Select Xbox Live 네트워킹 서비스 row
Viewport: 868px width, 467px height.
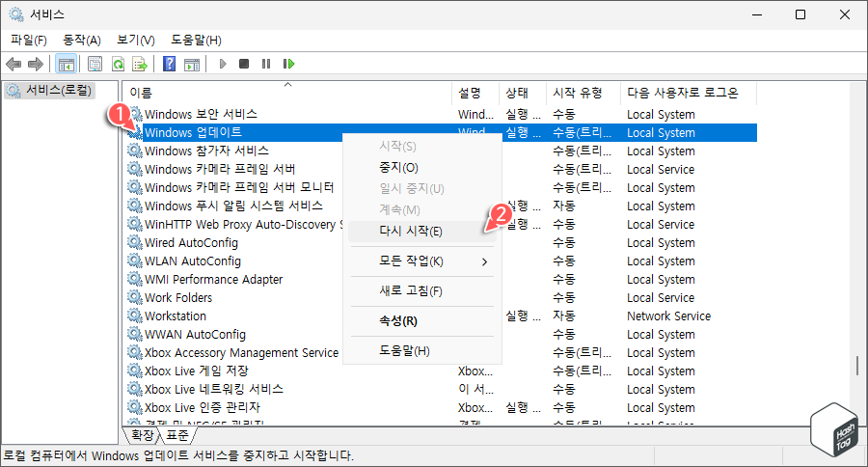[441, 389]
